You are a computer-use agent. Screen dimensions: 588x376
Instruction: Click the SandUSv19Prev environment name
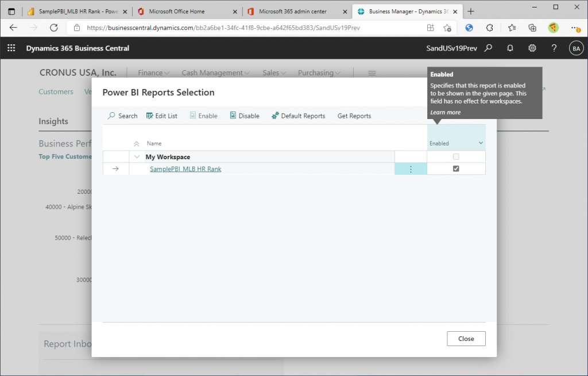click(451, 48)
